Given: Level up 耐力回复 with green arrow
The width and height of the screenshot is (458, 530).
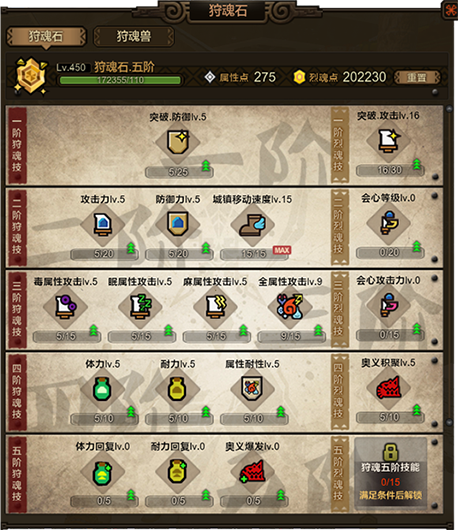Looking at the screenshot, I should point(206,496).
